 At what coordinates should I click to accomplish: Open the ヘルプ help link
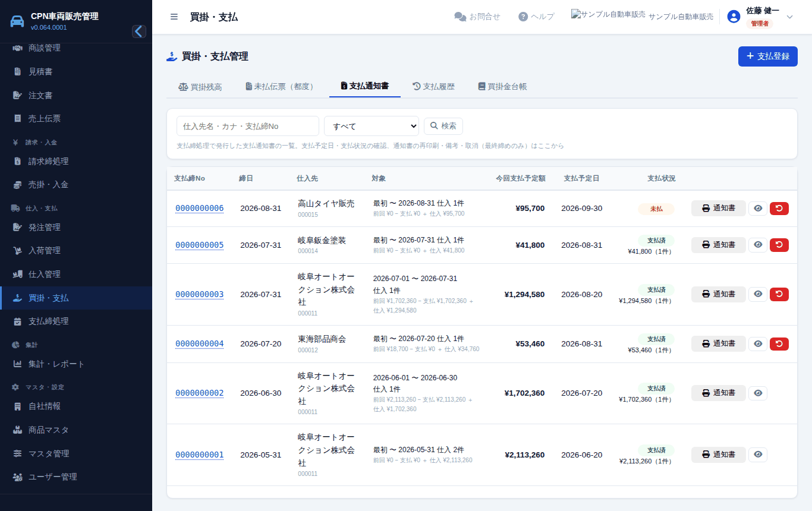[536, 17]
